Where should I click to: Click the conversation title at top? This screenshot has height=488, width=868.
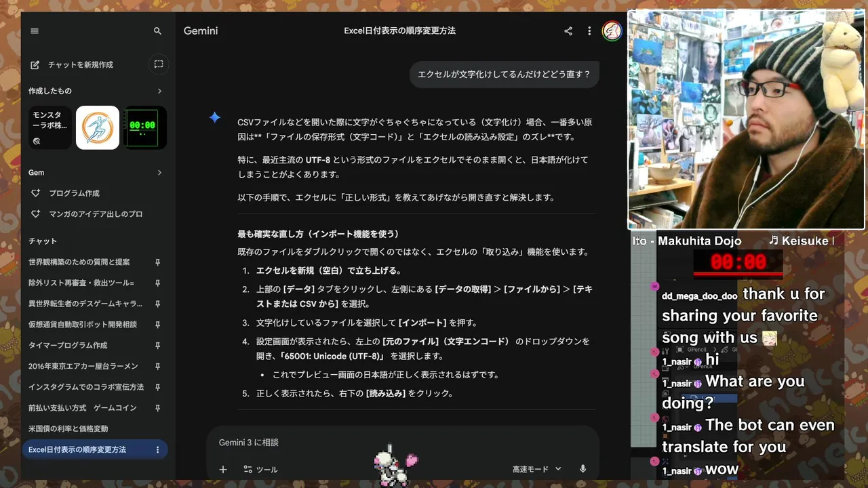(399, 31)
